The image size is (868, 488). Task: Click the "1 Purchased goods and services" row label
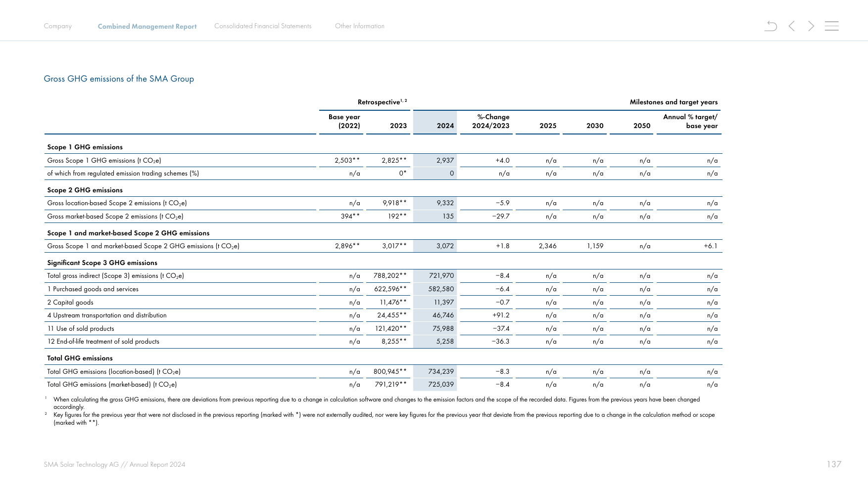(93, 289)
